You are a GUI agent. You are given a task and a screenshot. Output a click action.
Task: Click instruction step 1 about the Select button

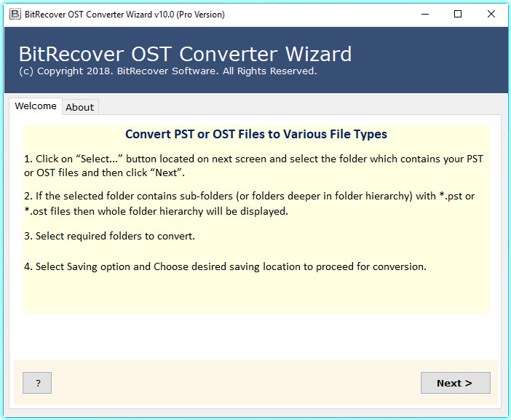[x=253, y=165]
